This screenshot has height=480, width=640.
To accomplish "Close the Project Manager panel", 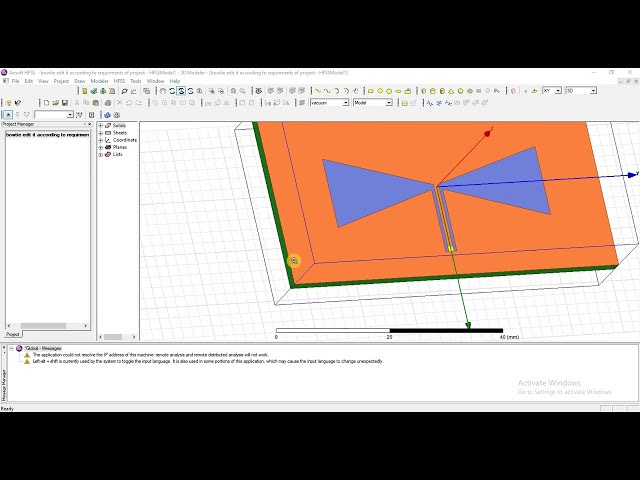I will (90, 124).
